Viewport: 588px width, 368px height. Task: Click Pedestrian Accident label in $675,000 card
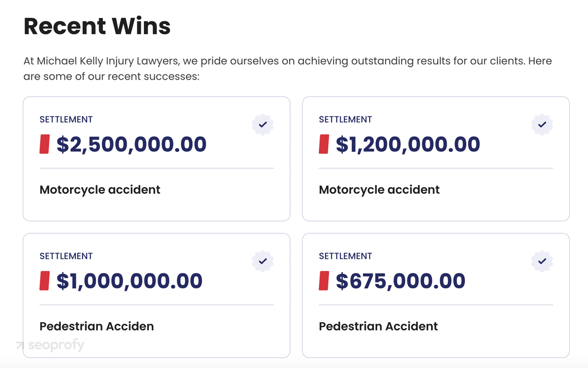378,326
